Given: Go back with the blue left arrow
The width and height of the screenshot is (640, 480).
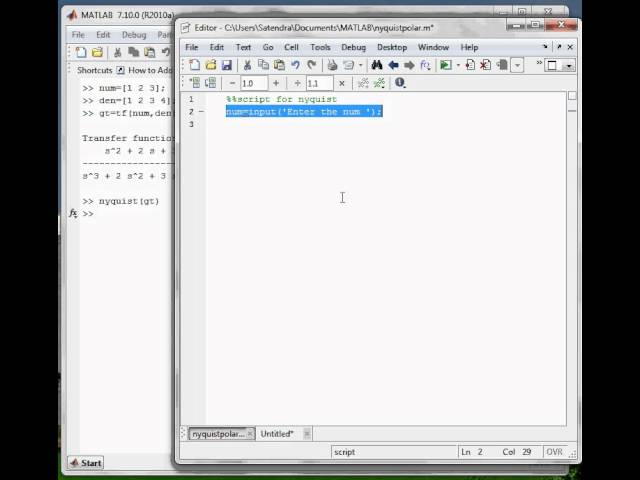Looking at the screenshot, I should pyautogui.click(x=393, y=65).
